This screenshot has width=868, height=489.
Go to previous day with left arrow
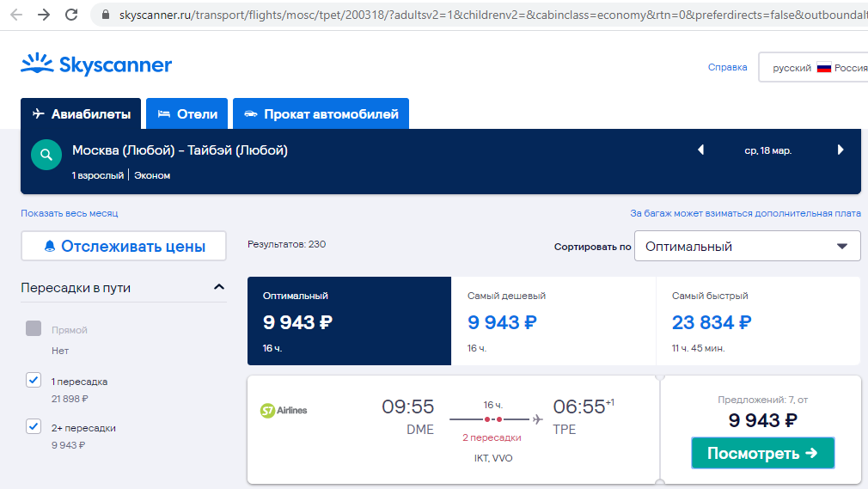pos(700,150)
